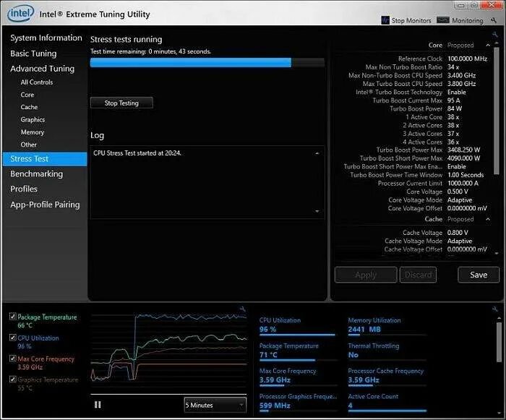Click Processor Current Limit 1000.000 A

click(x=463, y=183)
